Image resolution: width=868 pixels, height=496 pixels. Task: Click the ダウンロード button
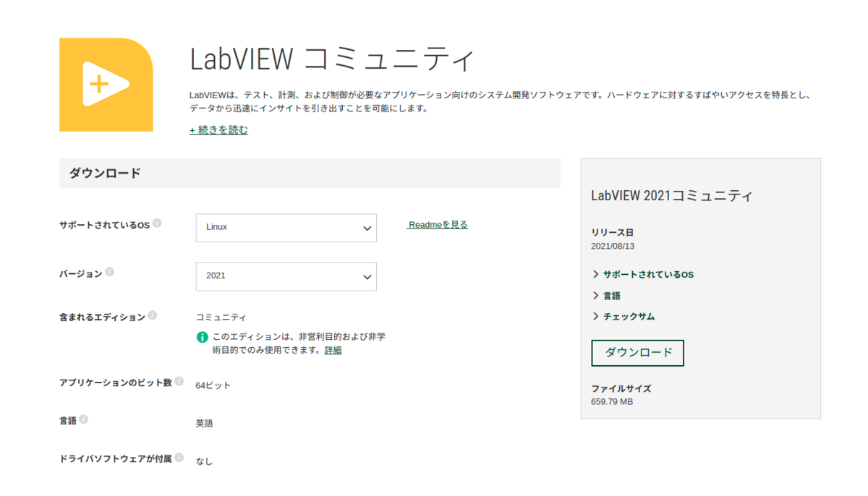(x=638, y=353)
